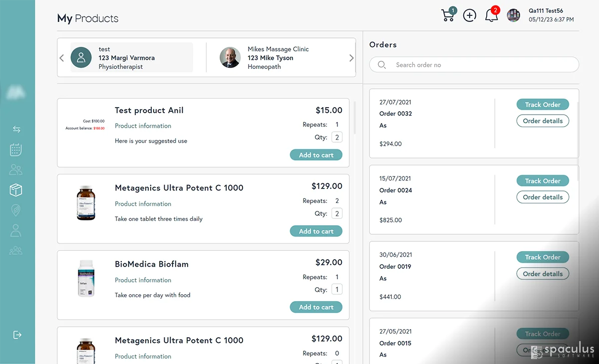Click the Mike Tyson practitioner photo
Image resolution: width=599 pixels, height=364 pixels.
tap(230, 57)
